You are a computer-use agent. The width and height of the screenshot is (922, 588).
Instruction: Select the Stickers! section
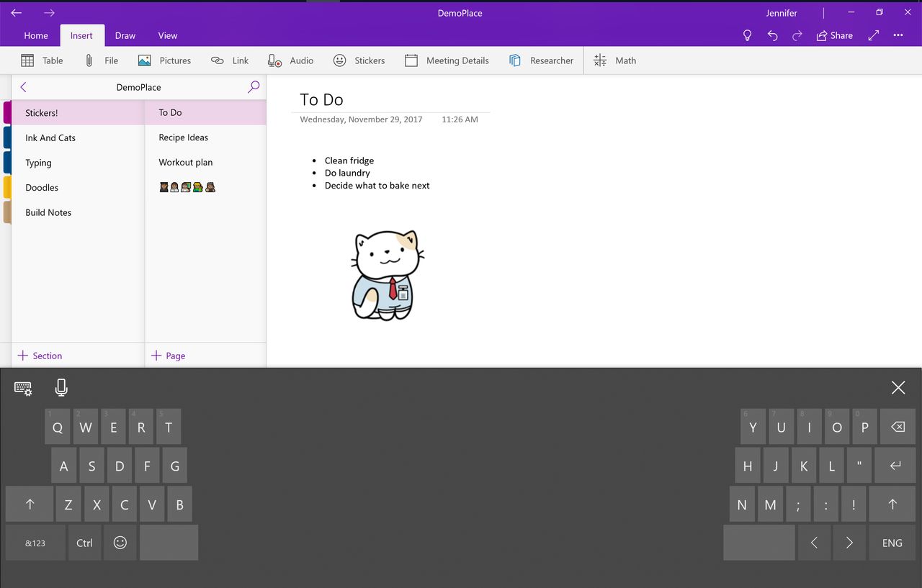(78, 113)
